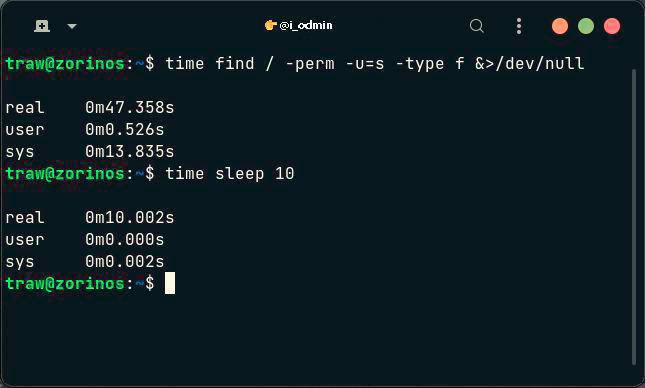The height and width of the screenshot is (388, 645).
Task: Place cursor at the blinking prompt block
Action: click(170, 283)
